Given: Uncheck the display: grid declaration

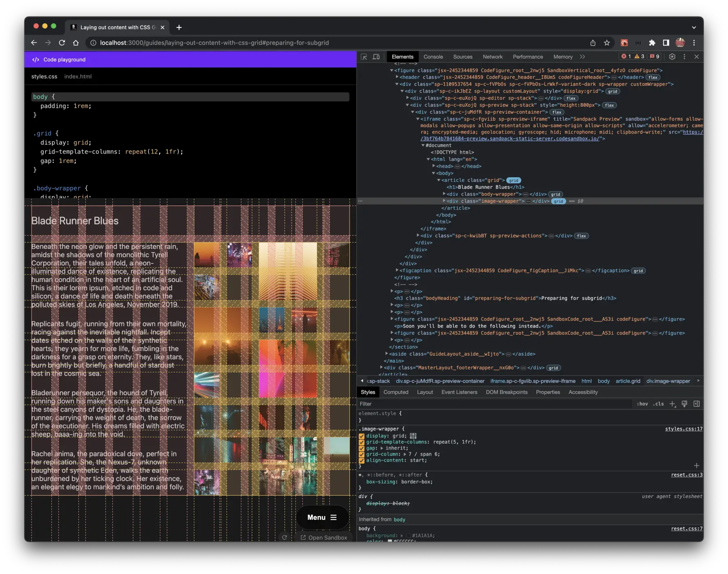Looking at the screenshot, I should tap(362, 436).
